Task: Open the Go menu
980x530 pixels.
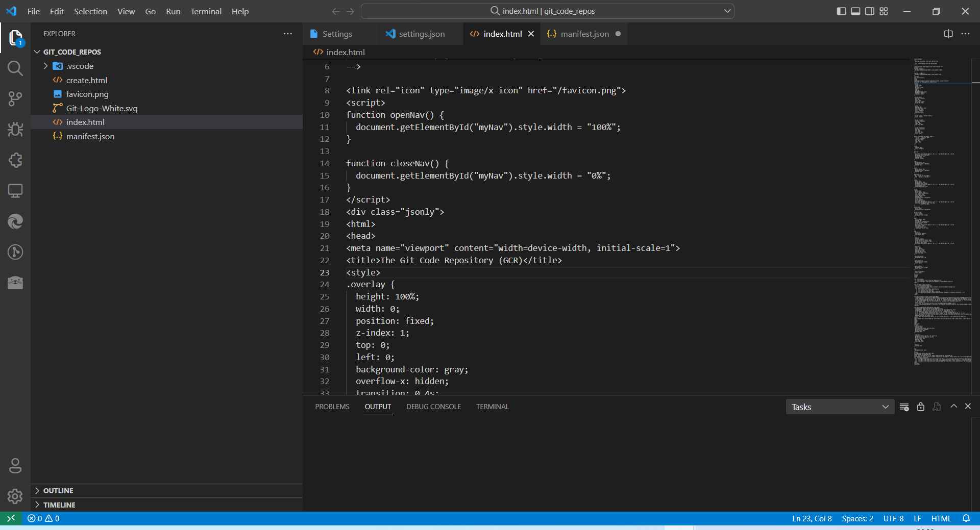Action: [150, 11]
